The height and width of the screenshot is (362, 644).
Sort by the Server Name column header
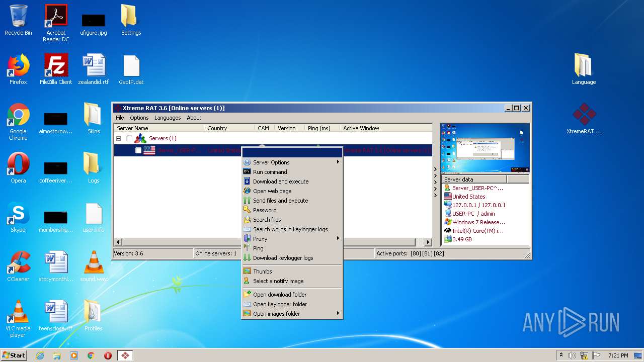click(159, 128)
